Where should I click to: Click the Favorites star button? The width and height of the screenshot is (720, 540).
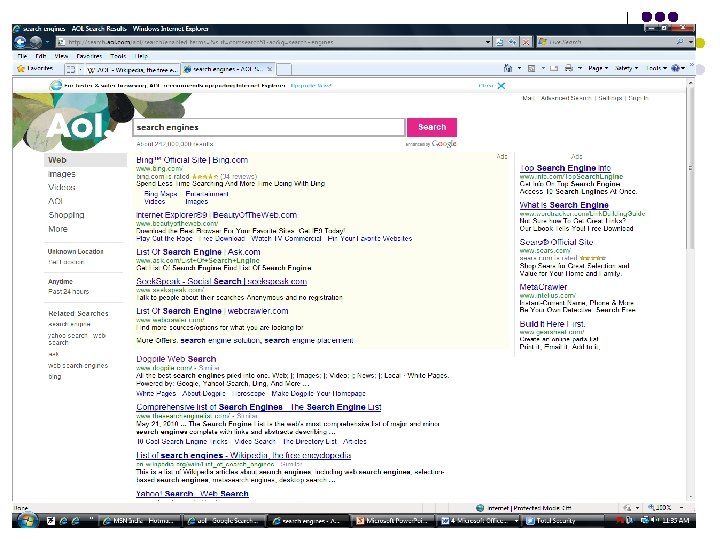(x=35, y=68)
